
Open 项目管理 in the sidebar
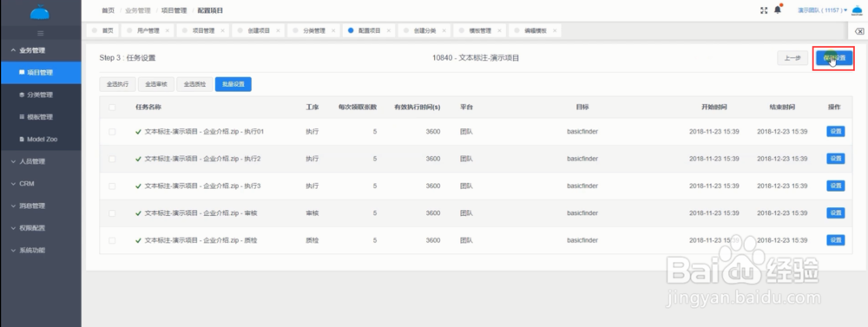pos(41,73)
